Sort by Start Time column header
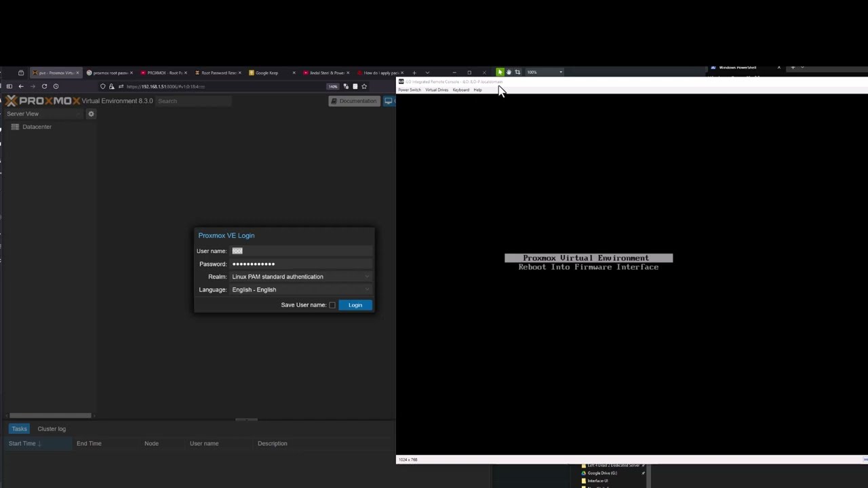Image resolution: width=868 pixels, height=488 pixels. (37, 443)
